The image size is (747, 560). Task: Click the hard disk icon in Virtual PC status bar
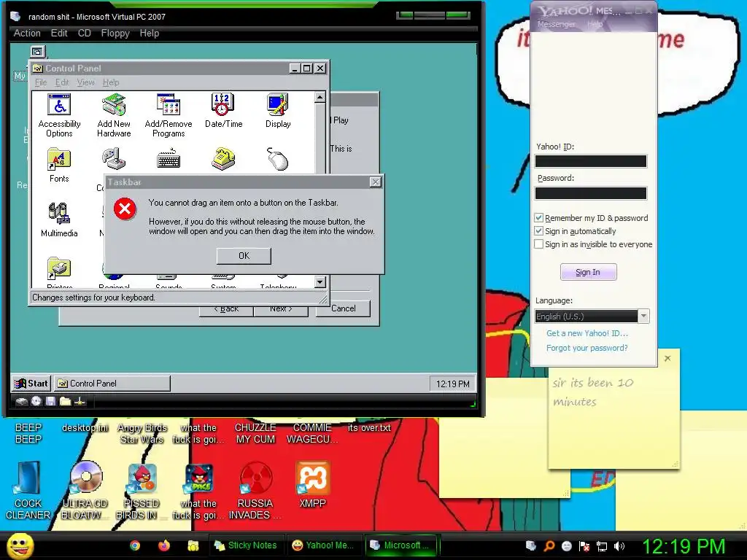tap(21, 402)
